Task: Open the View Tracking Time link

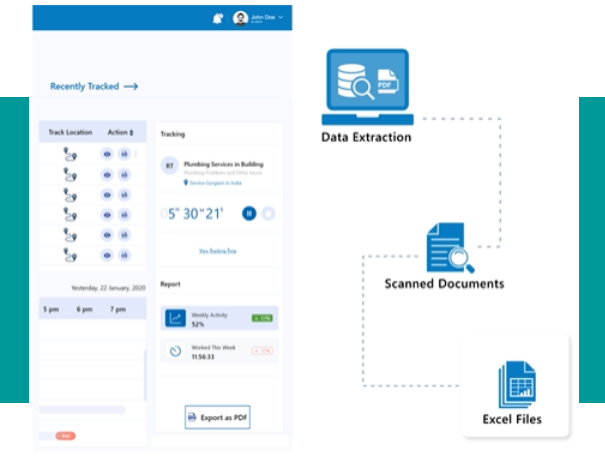Action: (x=217, y=250)
